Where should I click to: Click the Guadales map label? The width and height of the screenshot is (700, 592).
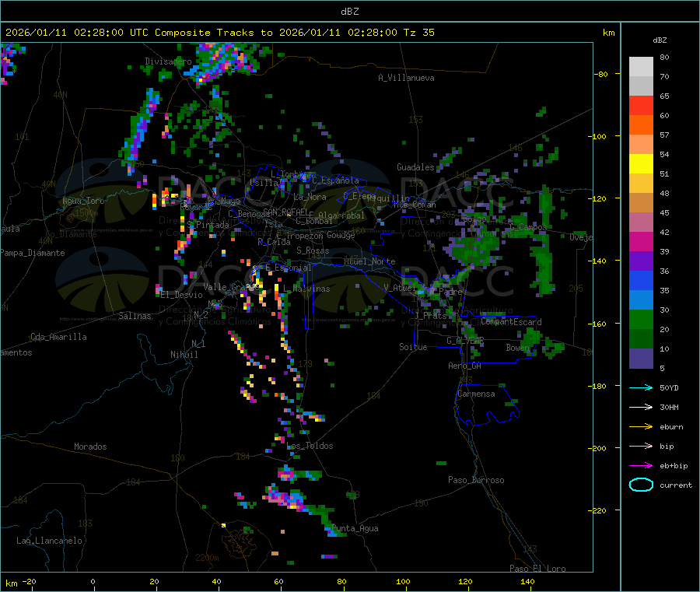point(415,167)
